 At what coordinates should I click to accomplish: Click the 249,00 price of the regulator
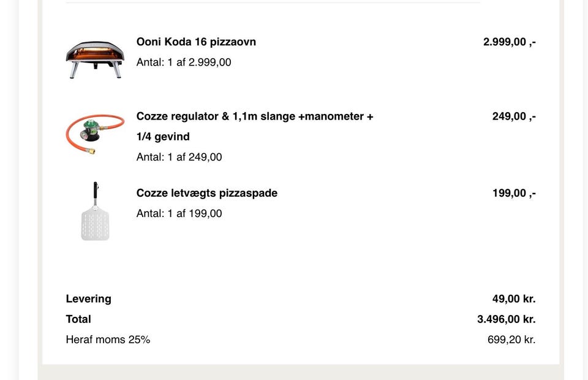click(514, 116)
